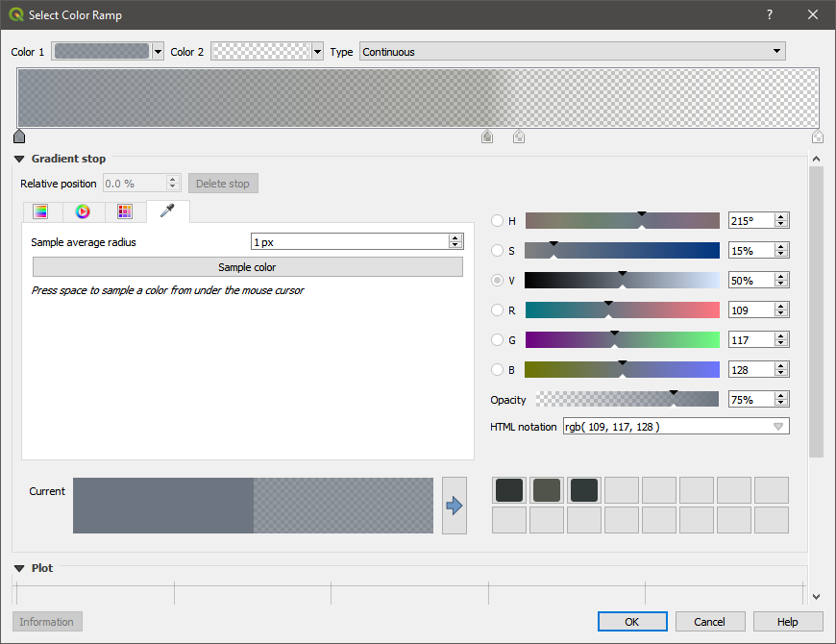Open the Color 1 dropdown arrow
The height and width of the screenshot is (644, 836).
159,52
